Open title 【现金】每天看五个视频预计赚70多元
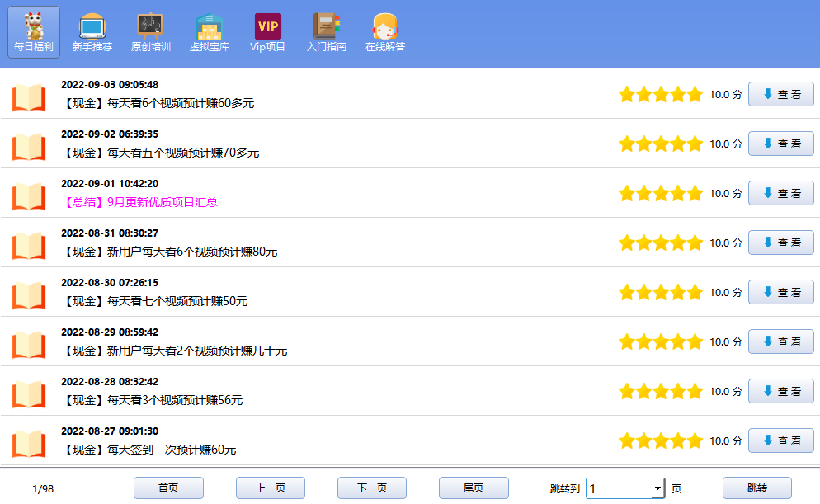The width and height of the screenshot is (820, 504). point(161,153)
